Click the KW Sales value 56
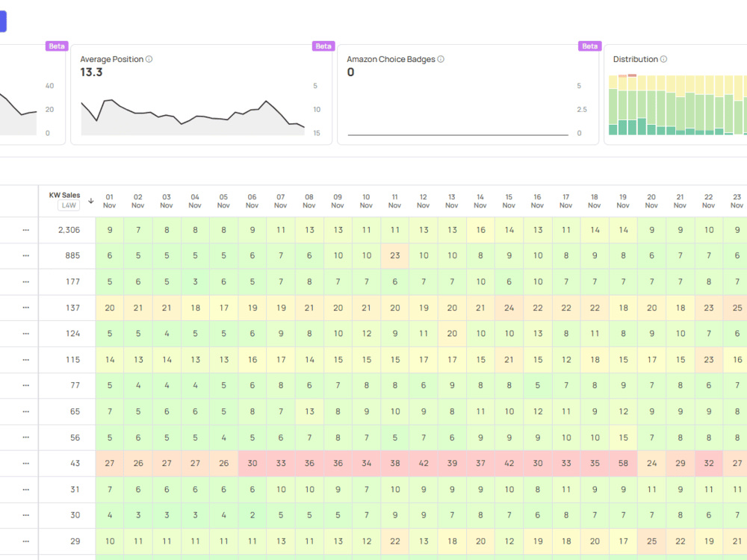Image resolution: width=747 pixels, height=560 pixels. [x=75, y=437]
